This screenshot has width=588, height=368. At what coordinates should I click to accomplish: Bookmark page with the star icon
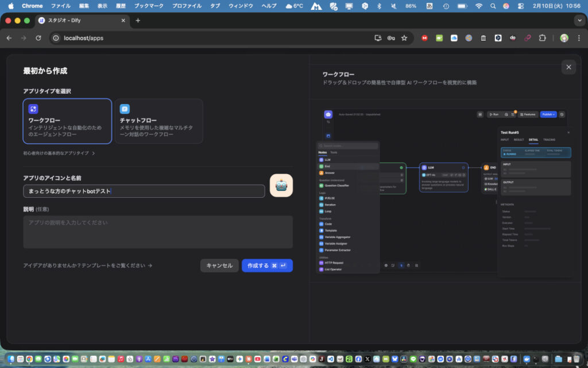coord(404,38)
